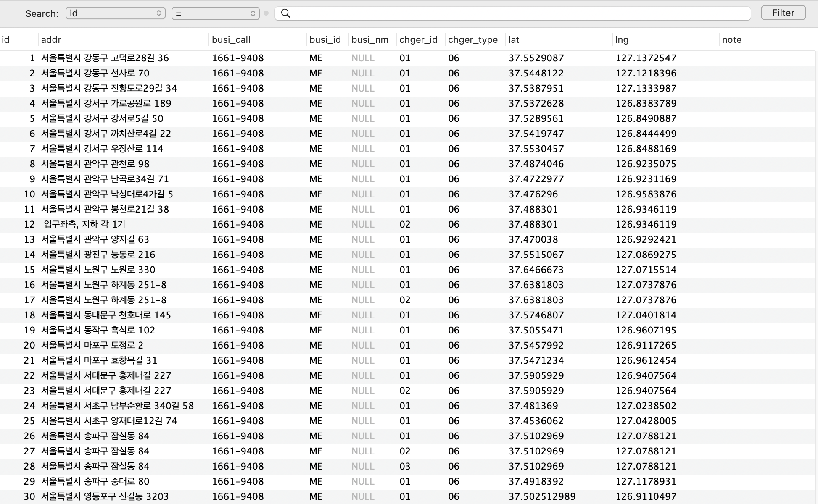Image resolution: width=818 pixels, height=504 pixels.
Task: Select row with address 강동구 선사로 70
Action: point(95,73)
